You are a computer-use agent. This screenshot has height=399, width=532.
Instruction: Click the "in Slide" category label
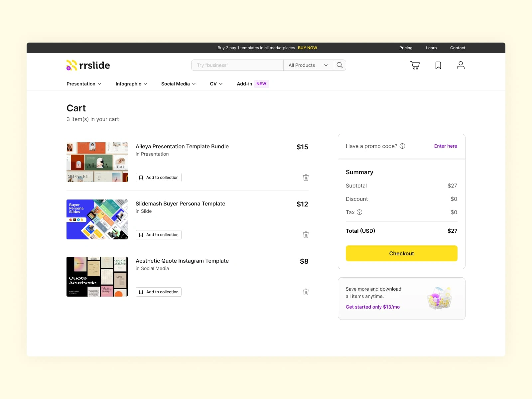pyautogui.click(x=144, y=211)
